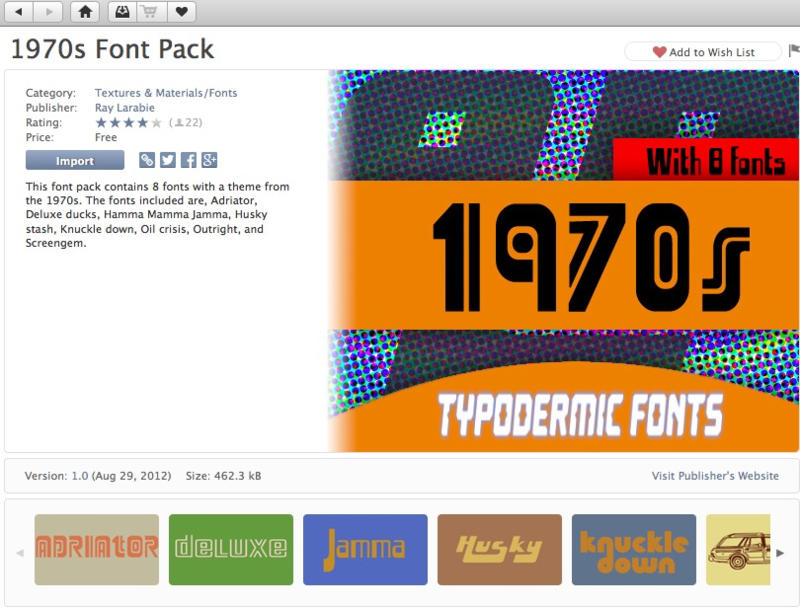Share this pack on Facebook
The image size is (800, 608).
pyautogui.click(x=188, y=160)
